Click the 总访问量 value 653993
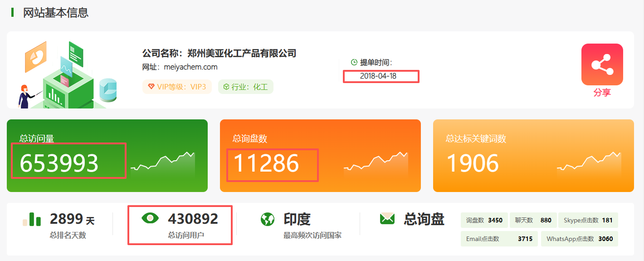This screenshot has height=261, width=644. point(59,163)
